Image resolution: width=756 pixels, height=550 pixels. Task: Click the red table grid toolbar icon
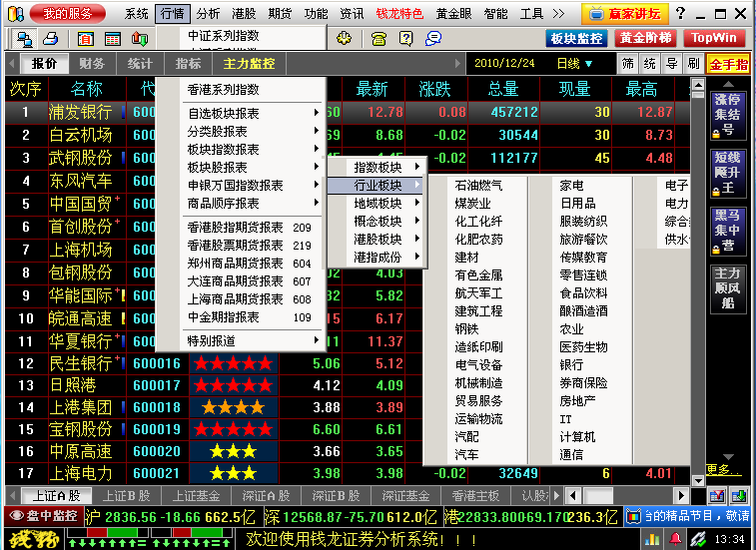pyautogui.click(x=112, y=39)
